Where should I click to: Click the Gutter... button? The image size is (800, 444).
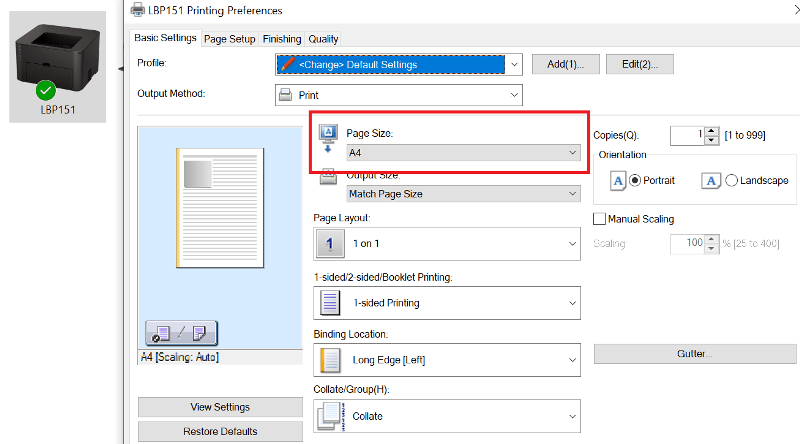tap(695, 354)
